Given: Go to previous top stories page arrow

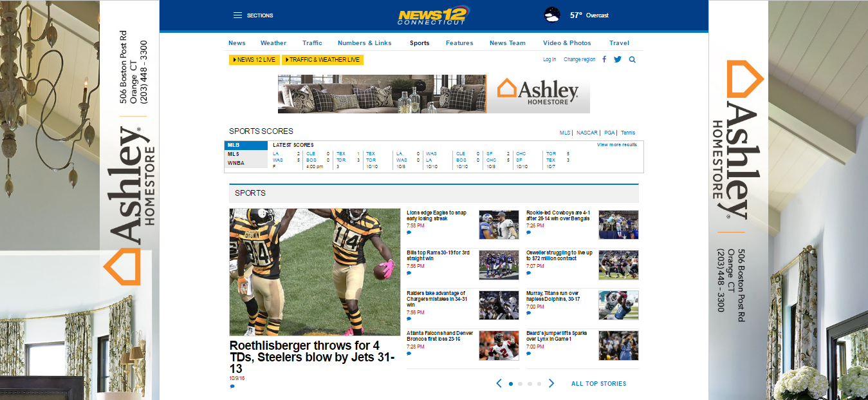Looking at the screenshot, I should (499, 383).
